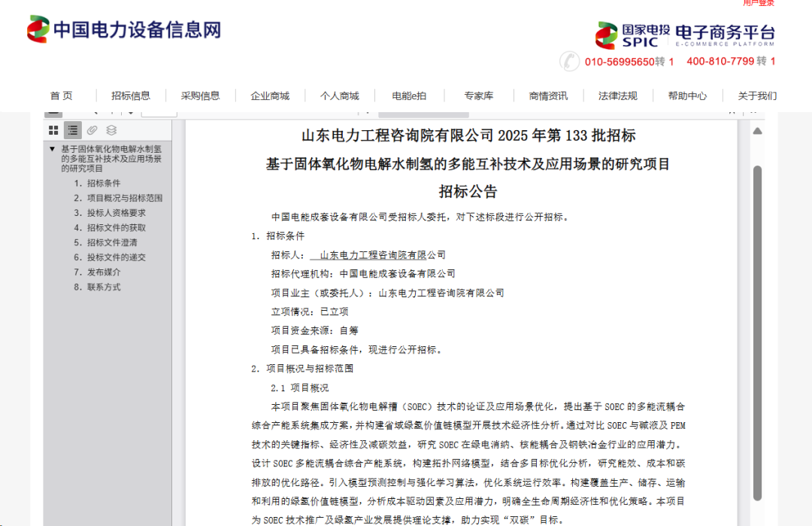This screenshot has height=526, width=812.
Task: Open 专家库 navigation item
Action: (478, 96)
